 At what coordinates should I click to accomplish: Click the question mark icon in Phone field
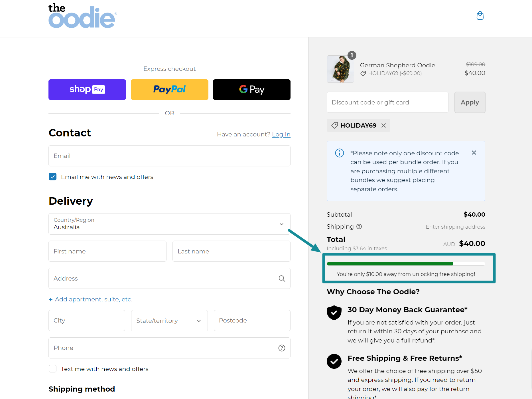(x=282, y=348)
